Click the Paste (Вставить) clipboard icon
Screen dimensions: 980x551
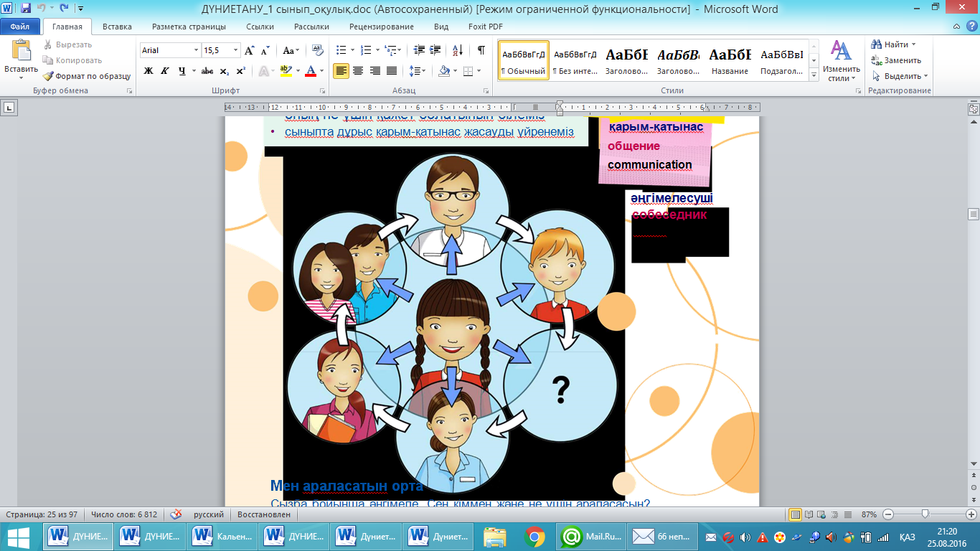point(21,52)
